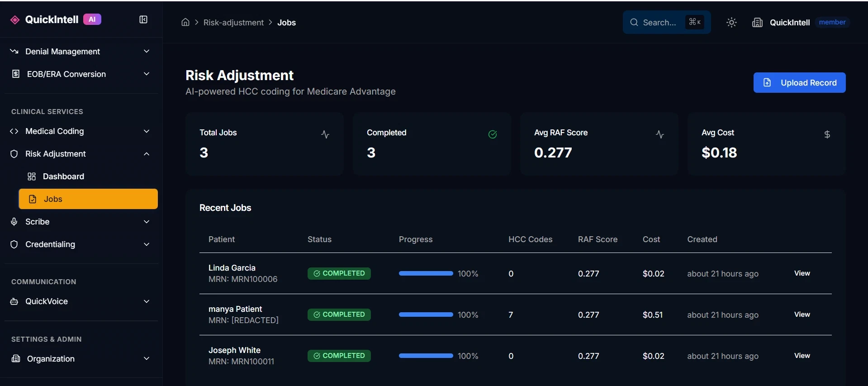Image resolution: width=868 pixels, height=386 pixels.
Task: View Joseph White's job
Action: [x=802, y=356]
